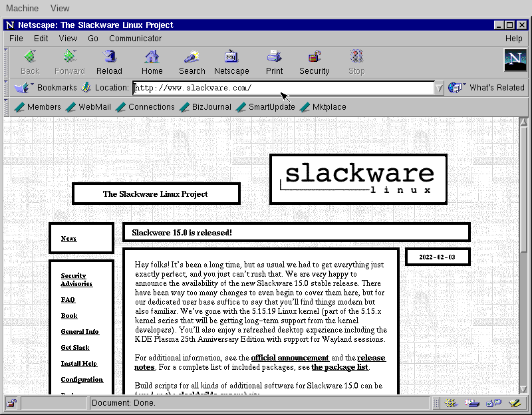
Task: Open the Edit menu
Action: pos(41,39)
